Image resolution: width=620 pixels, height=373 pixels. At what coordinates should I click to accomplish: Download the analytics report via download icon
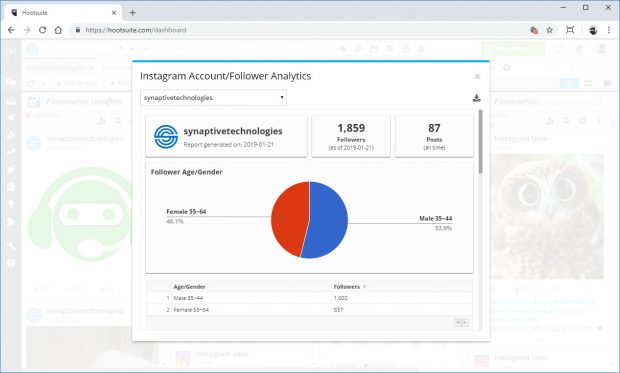[x=476, y=98]
